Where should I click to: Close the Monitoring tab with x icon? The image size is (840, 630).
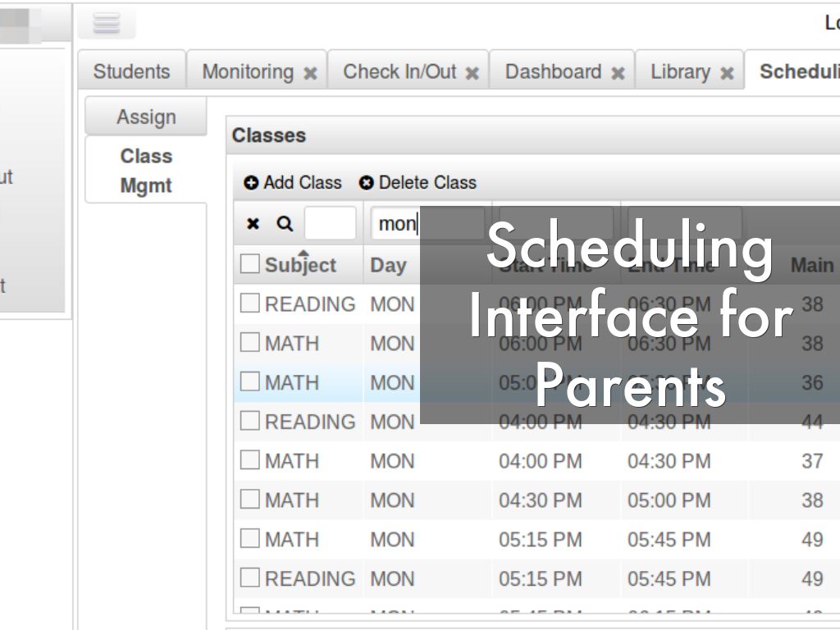coord(310,73)
